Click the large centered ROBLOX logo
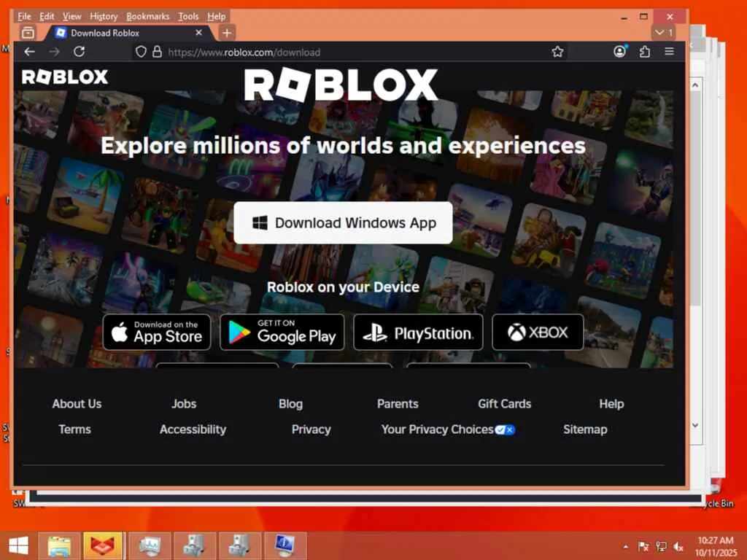 341,85
